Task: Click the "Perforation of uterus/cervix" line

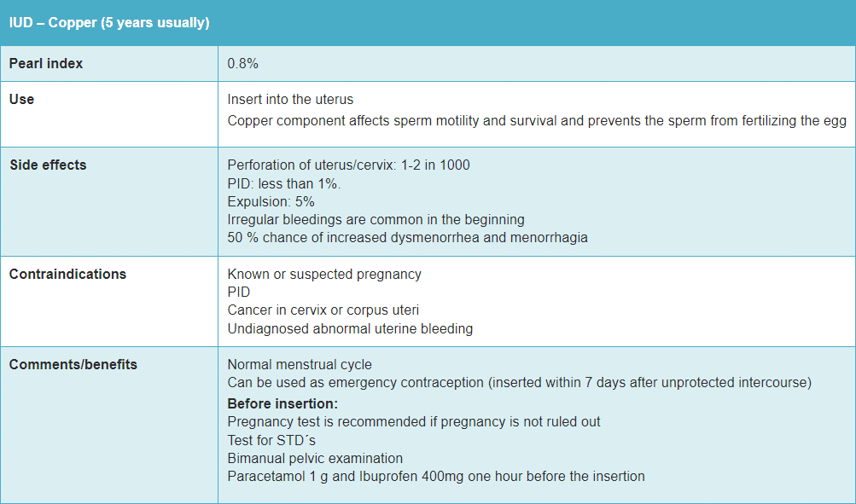Action: point(348,165)
